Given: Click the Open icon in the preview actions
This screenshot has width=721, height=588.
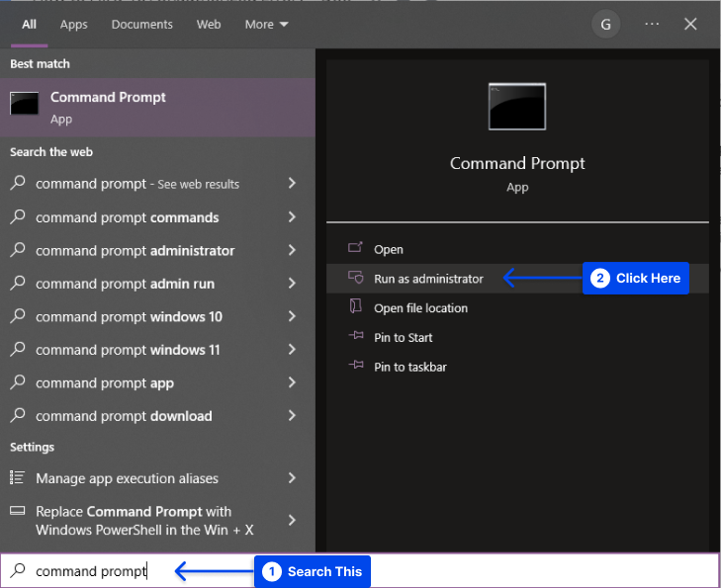Looking at the screenshot, I should pos(355,248).
